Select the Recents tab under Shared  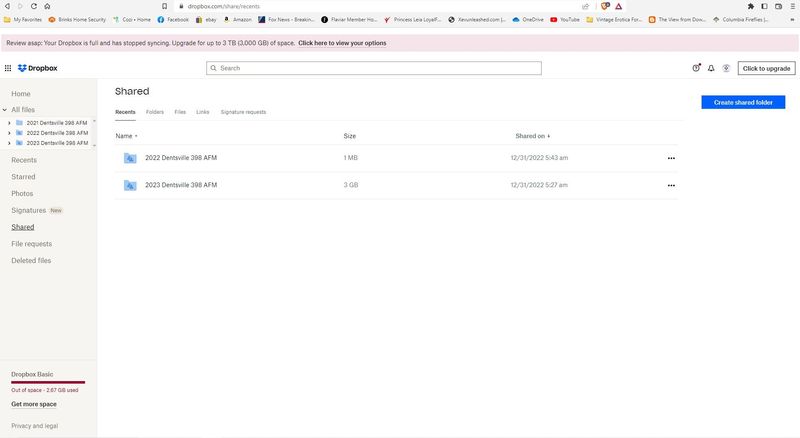pyautogui.click(x=125, y=112)
